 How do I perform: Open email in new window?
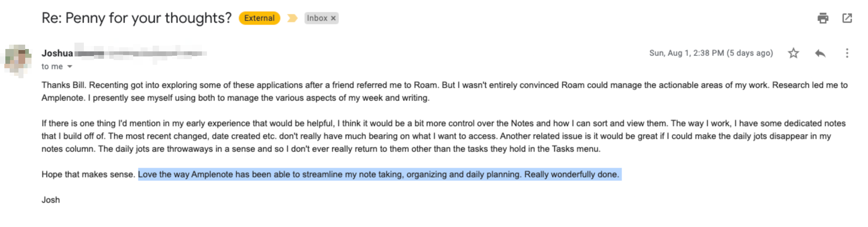[847, 18]
